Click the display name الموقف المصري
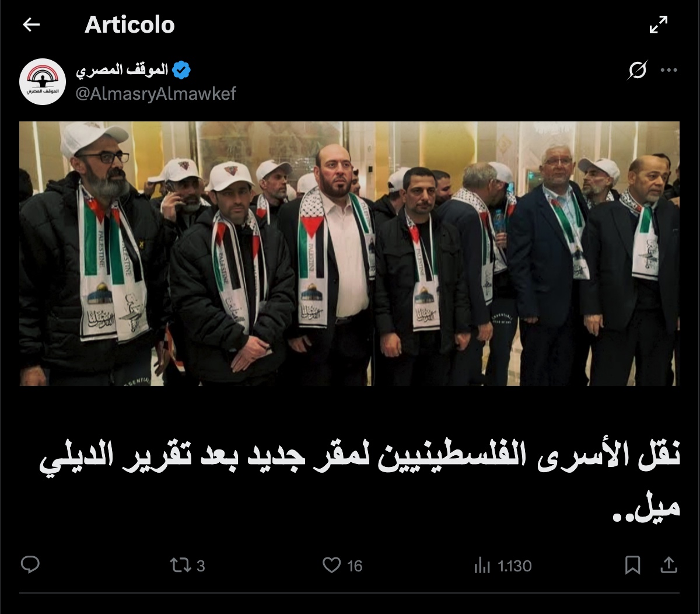Screen dimensions: 700x614 (122, 71)
